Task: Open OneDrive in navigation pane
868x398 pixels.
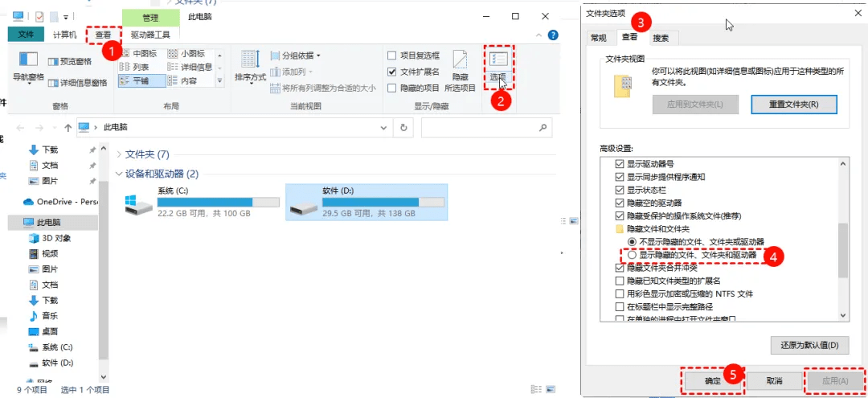Action: [60, 202]
